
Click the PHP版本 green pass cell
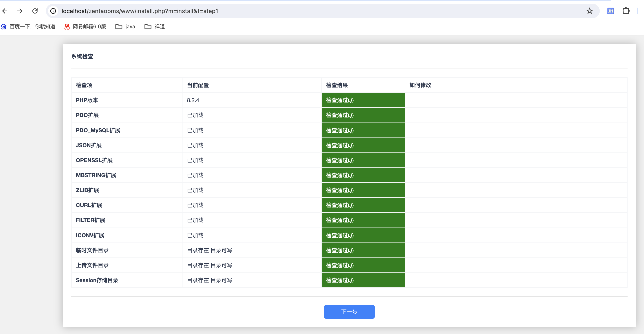[x=363, y=100]
